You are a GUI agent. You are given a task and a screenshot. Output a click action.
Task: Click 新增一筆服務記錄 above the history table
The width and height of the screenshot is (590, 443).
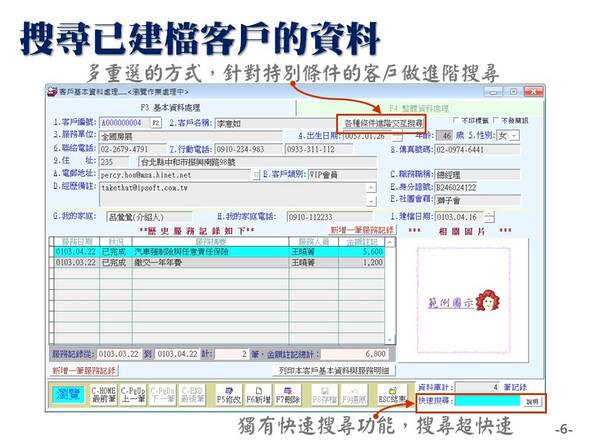[362, 230]
